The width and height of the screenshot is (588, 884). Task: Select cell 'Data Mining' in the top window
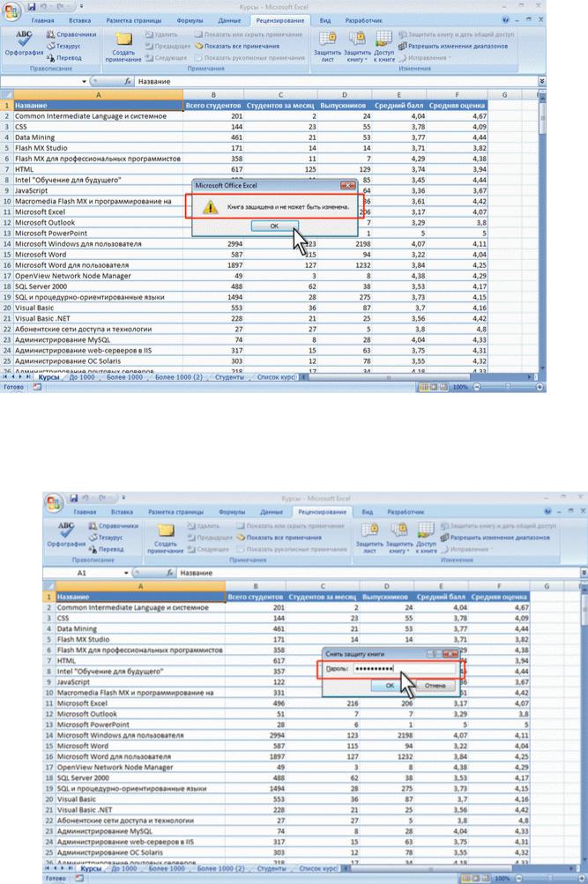click(98, 137)
